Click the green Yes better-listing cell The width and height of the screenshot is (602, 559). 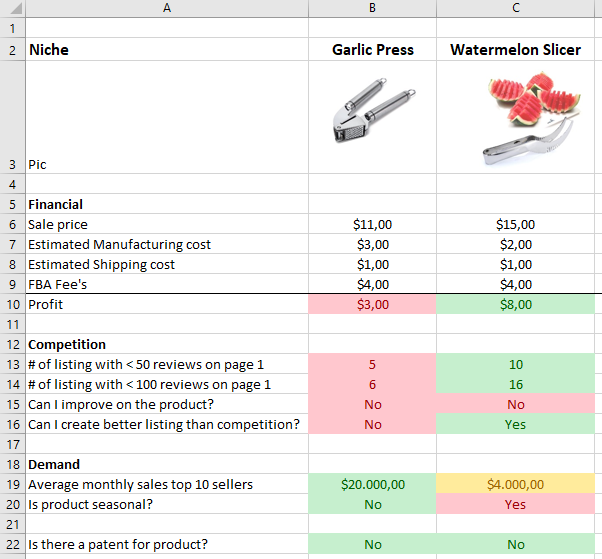(x=516, y=424)
